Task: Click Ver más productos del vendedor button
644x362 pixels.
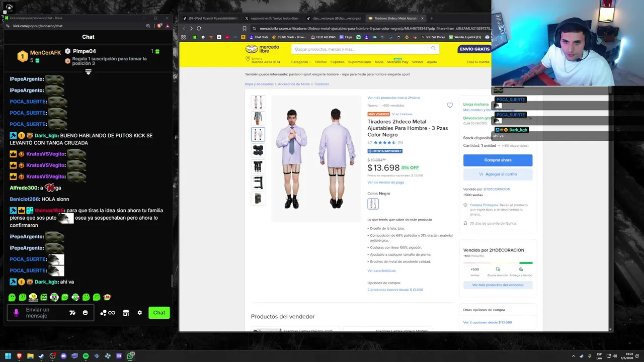Action: click(x=498, y=285)
